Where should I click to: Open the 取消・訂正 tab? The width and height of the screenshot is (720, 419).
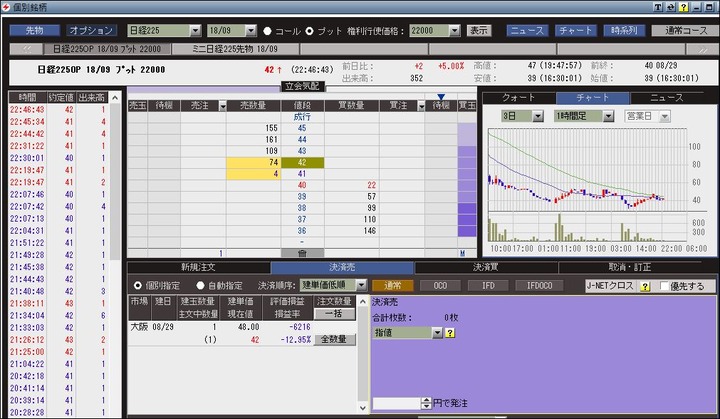tap(630, 267)
